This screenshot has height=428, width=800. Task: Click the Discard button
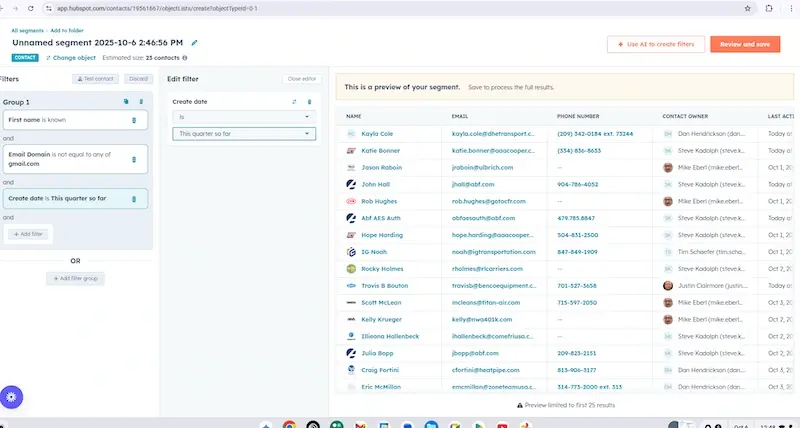coord(138,79)
